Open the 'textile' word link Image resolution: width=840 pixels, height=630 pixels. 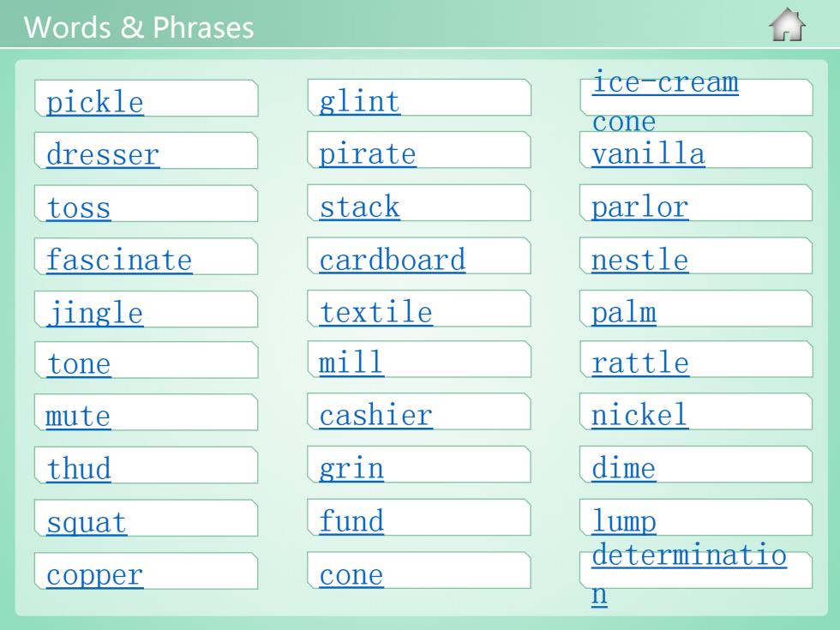coord(376,312)
